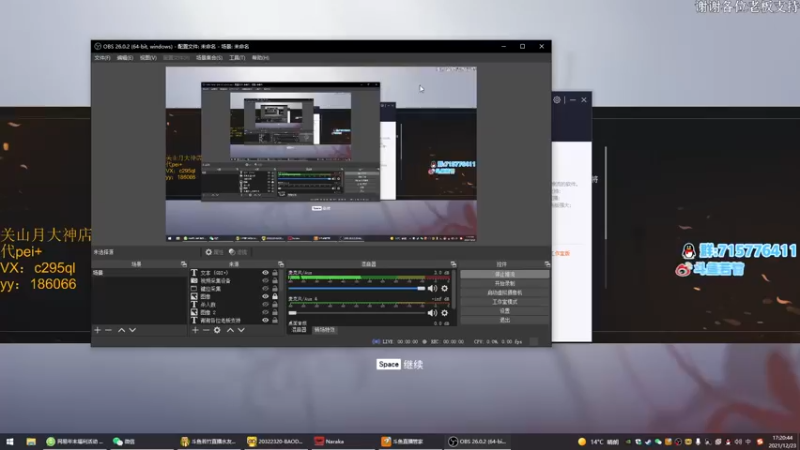Open the taskbar clock showing 17:20:44
The image size is (800, 450).
[x=782, y=442]
